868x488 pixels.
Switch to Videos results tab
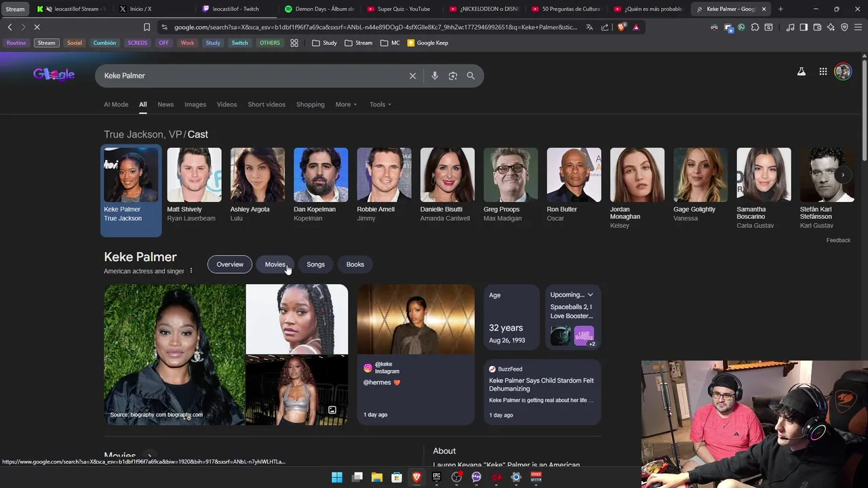click(x=226, y=104)
